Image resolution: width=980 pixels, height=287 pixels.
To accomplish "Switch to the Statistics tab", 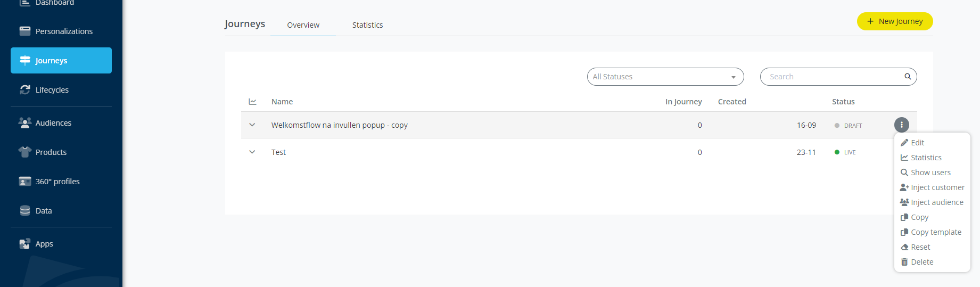I will pyautogui.click(x=367, y=25).
